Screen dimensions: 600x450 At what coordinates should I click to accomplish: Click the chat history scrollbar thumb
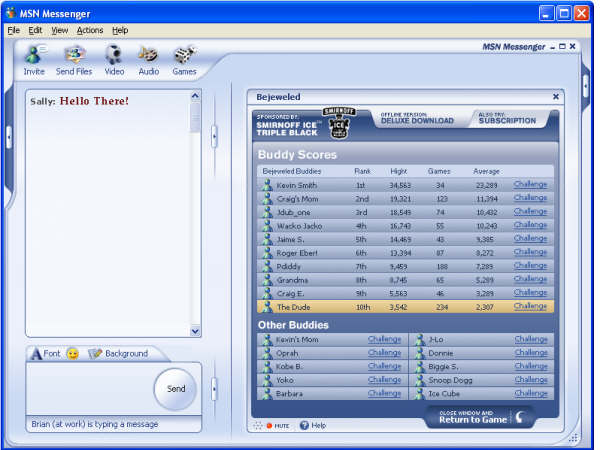click(195, 117)
